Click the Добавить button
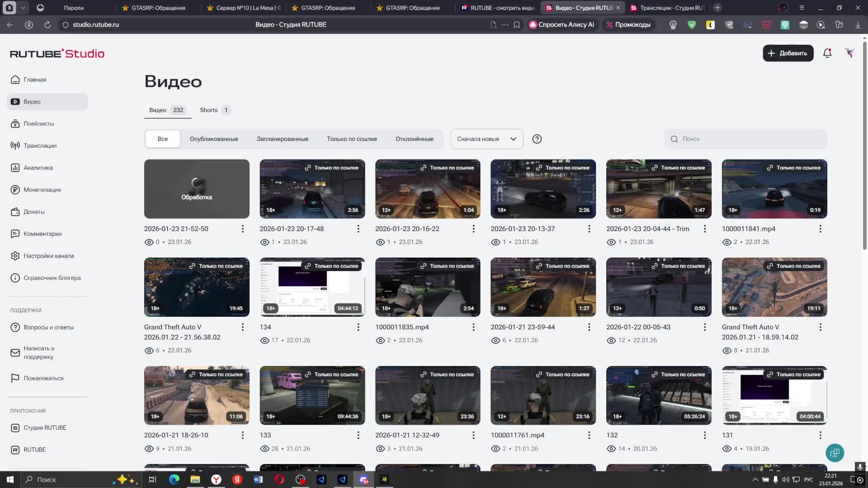 tap(788, 53)
